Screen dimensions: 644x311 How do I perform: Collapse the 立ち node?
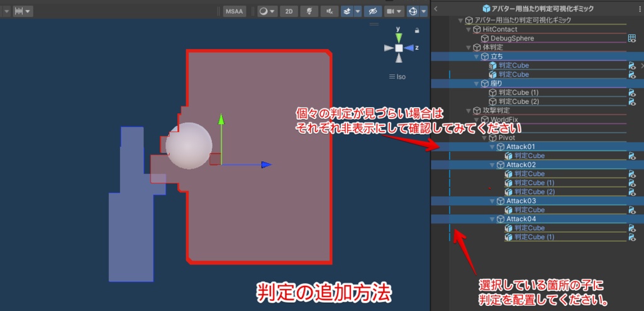(477, 57)
